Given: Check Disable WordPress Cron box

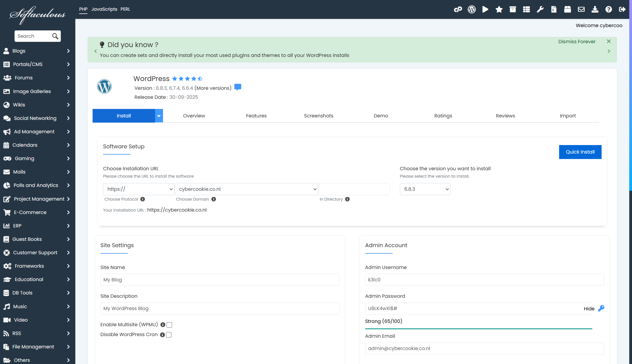Looking at the screenshot, I should [169, 335].
